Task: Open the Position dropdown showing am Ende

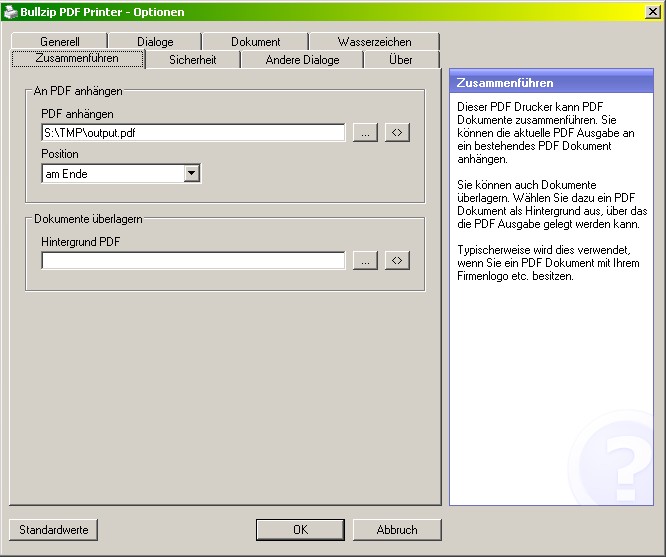Action: point(121,174)
